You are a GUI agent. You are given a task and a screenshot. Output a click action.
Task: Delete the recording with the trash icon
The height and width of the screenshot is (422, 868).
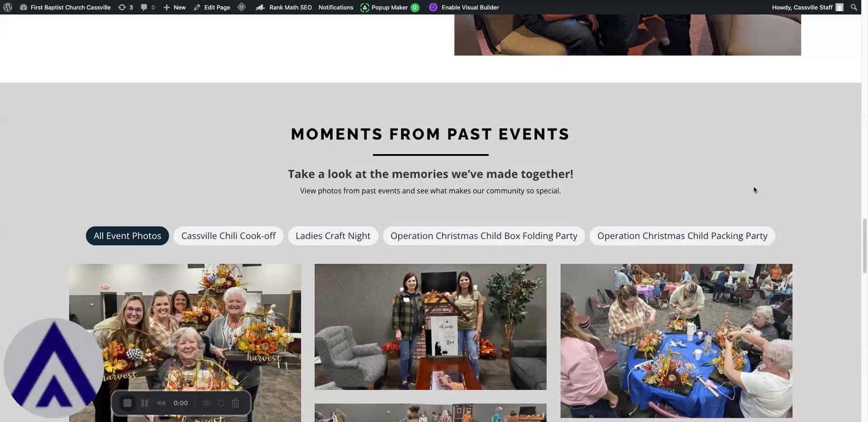coord(235,403)
